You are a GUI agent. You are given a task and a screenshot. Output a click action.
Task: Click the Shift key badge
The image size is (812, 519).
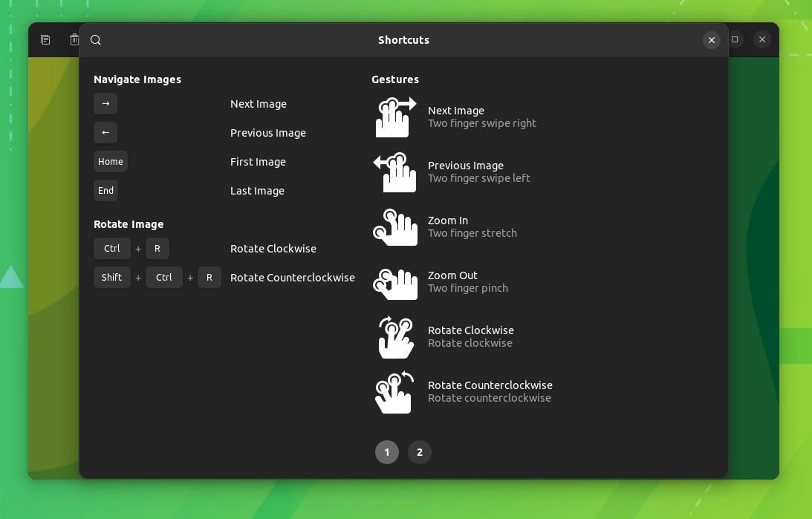coord(111,277)
